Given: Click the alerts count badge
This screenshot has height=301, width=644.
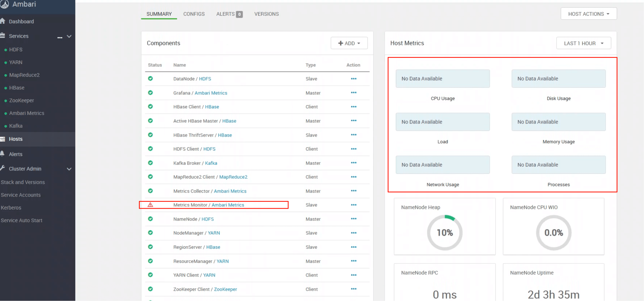Looking at the screenshot, I should [x=239, y=15].
